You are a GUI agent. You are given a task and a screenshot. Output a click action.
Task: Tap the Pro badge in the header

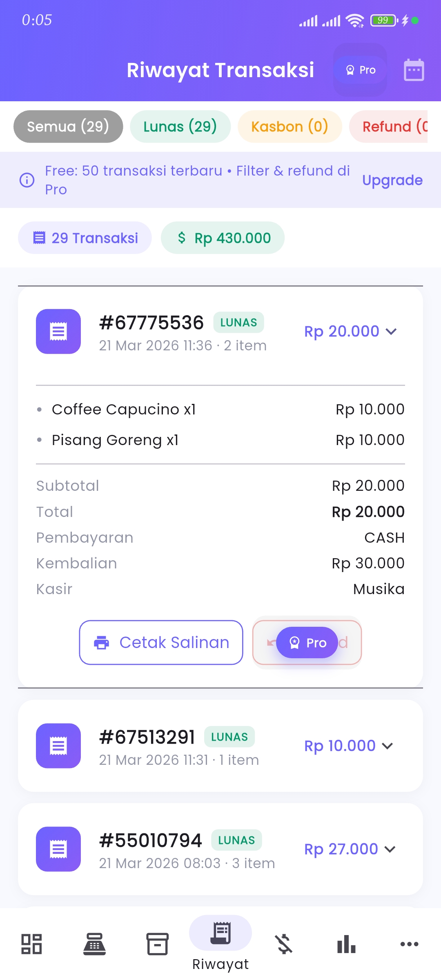tap(361, 70)
